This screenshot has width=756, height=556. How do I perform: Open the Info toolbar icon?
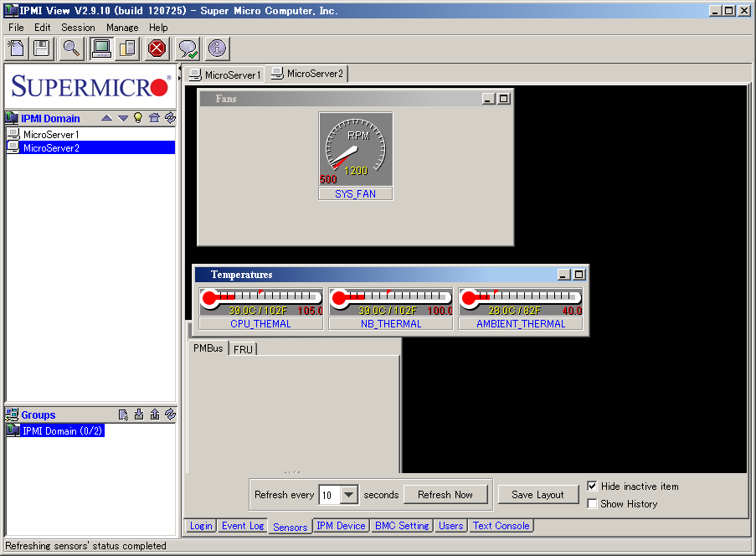(x=216, y=49)
